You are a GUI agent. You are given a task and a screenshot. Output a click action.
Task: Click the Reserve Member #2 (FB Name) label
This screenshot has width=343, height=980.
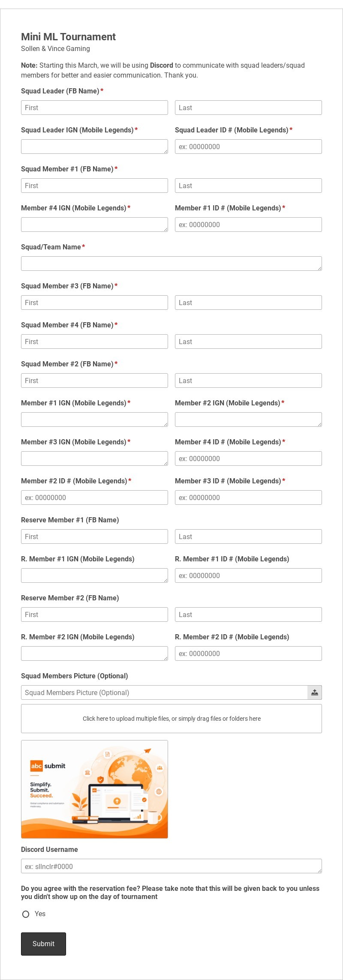coord(70,598)
